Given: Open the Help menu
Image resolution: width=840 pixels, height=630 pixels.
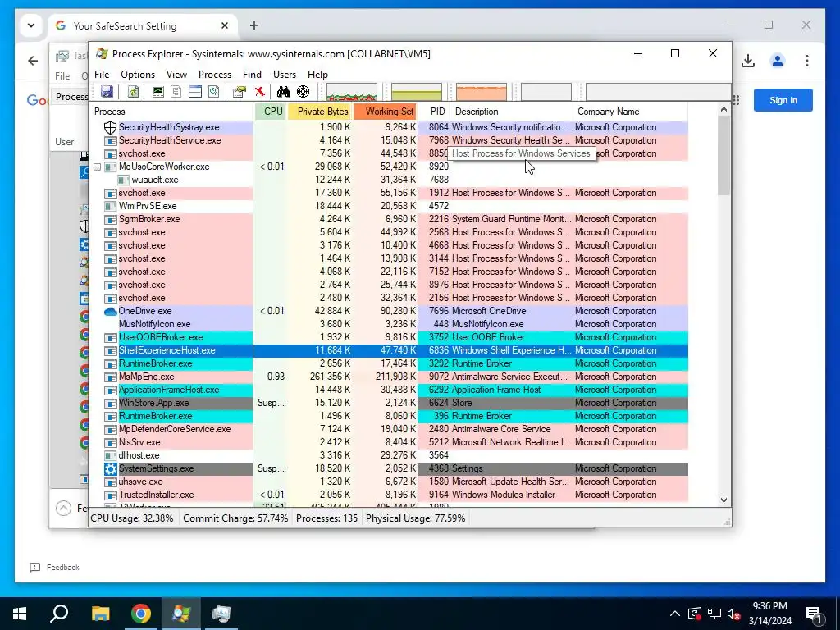Looking at the screenshot, I should point(317,75).
